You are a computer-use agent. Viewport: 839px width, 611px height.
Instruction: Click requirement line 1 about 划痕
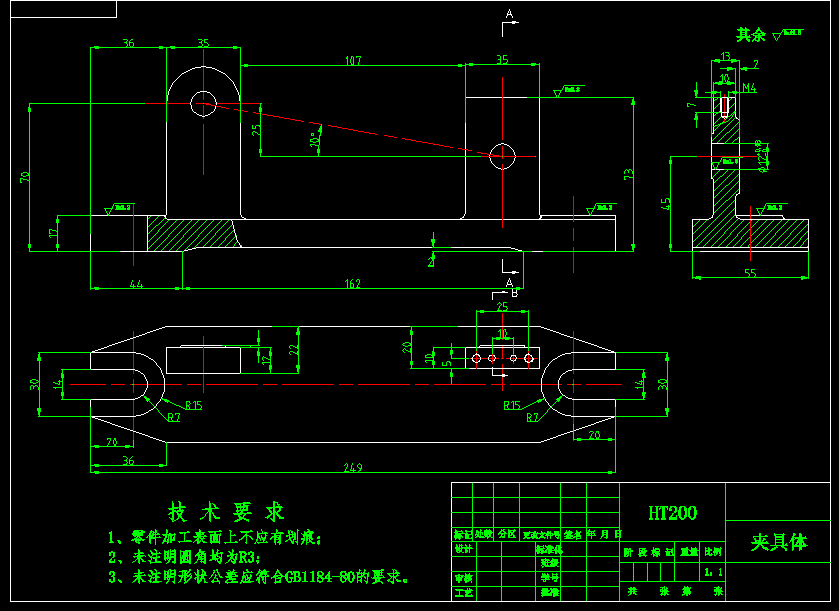coord(214,537)
